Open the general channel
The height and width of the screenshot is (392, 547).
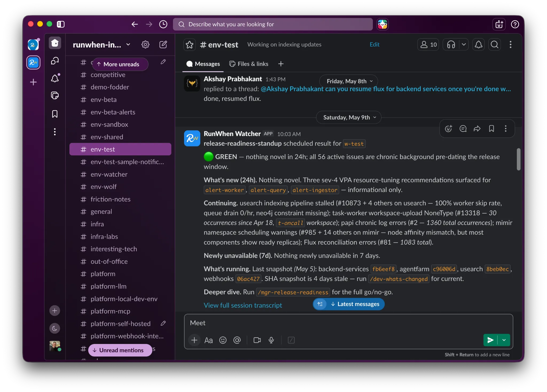[120, 212]
